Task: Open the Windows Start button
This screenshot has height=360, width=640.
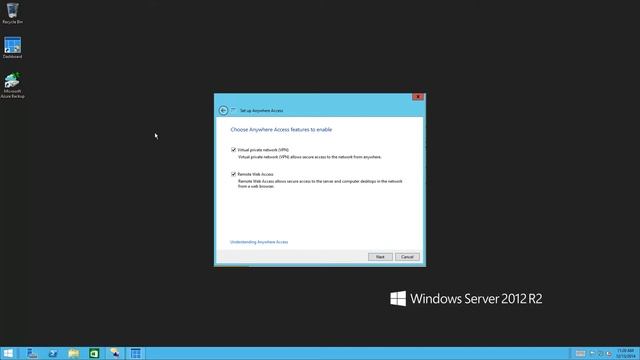Action: coord(8,353)
